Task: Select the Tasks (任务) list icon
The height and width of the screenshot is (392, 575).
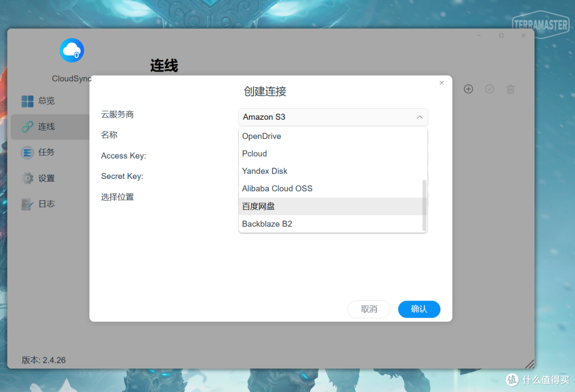Action: click(x=27, y=152)
